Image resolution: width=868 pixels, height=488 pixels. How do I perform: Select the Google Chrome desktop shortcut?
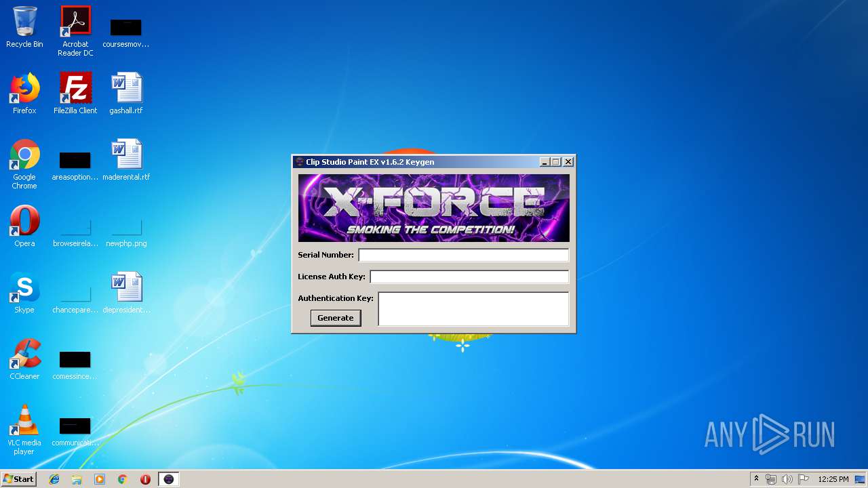coord(24,164)
